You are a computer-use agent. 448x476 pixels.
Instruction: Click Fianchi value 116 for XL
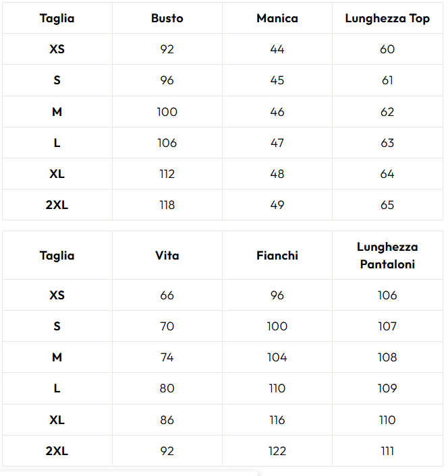click(277, 420)
